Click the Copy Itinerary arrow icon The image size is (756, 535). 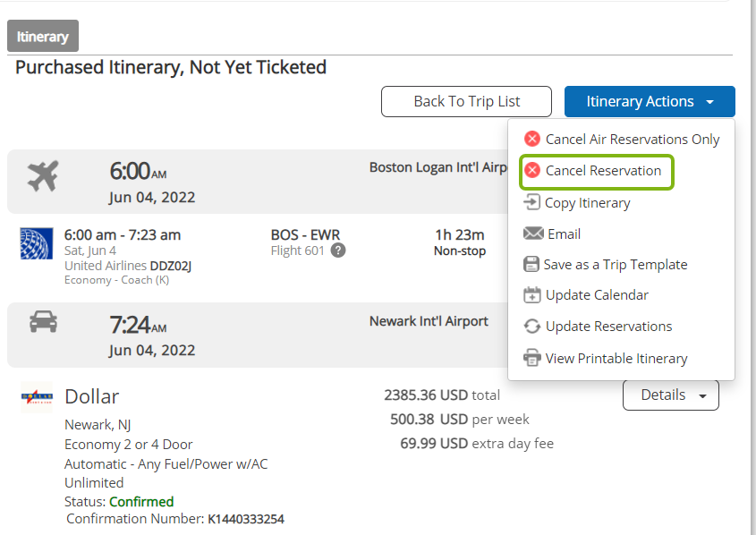click(531, 202)
